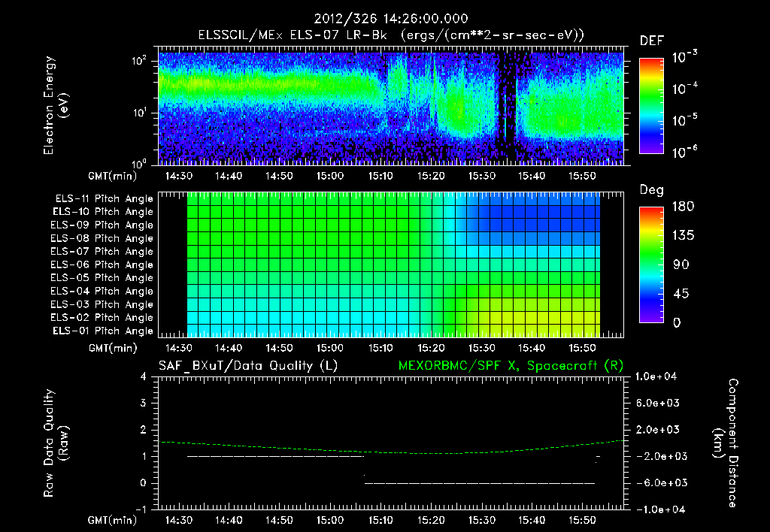The width and height of the screenshot is (770, 532).
Task: Click the ELS-01 Pitch Angle row label
Action: click(103, 331)
